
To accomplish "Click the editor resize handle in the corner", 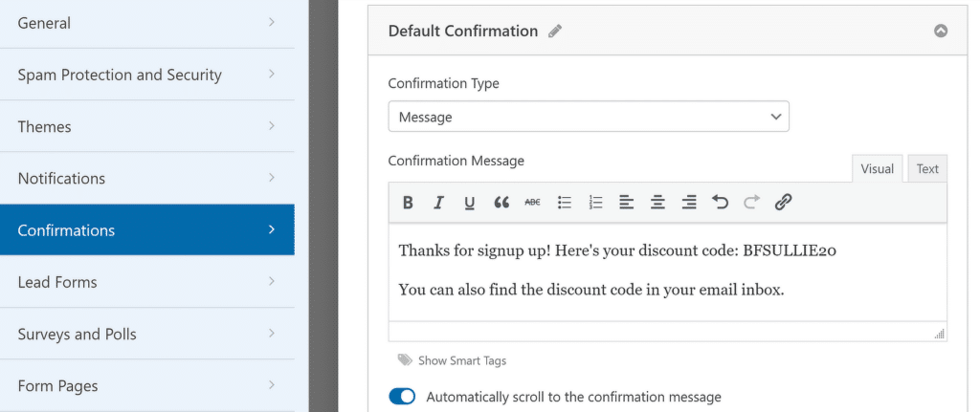I will click(940, 334).
